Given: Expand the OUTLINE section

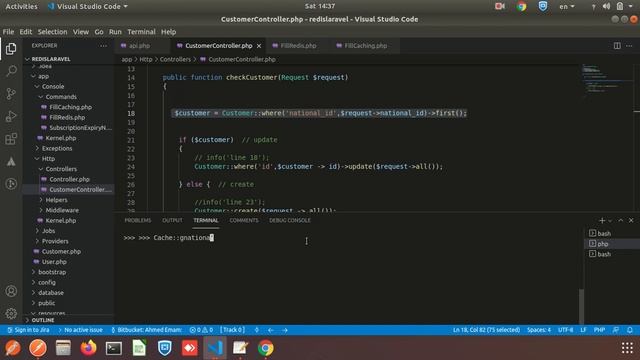Looking at the screenshot, I should [x=42, y=320].
